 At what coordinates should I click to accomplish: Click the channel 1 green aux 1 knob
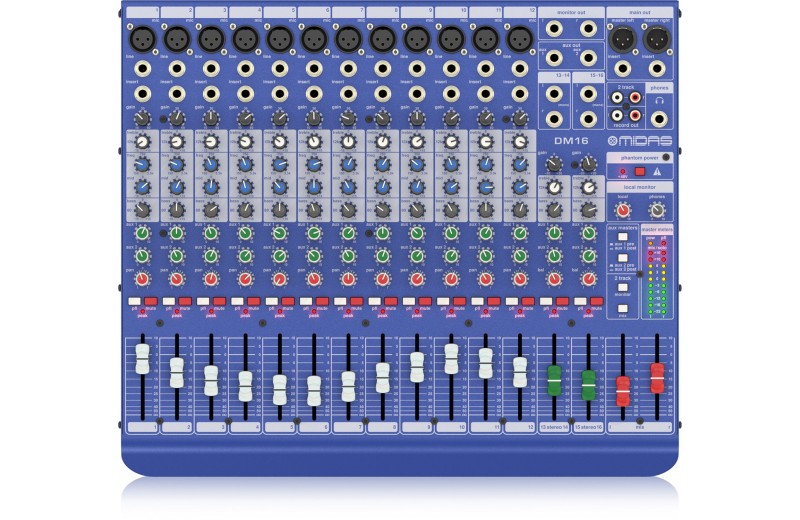(142, 233)
